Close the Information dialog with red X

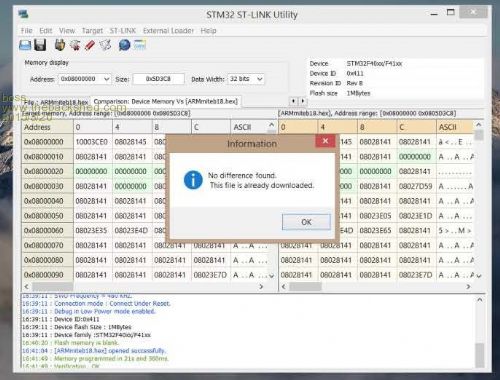click(325, 141)
